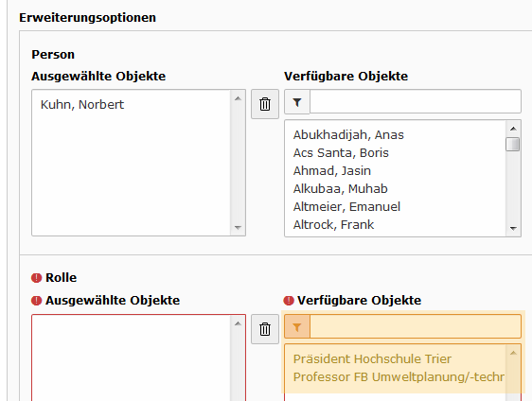Select Alkubaa, Muhab in the person list
Viewport: 532px width, 401px height.
pyautogui.click(x=340, y=189)
